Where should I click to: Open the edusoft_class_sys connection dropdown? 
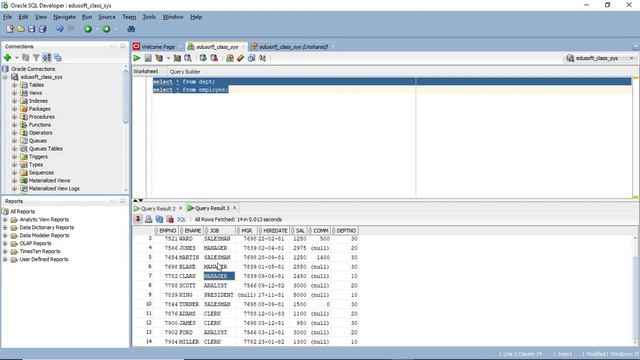[x=631, y=58]
